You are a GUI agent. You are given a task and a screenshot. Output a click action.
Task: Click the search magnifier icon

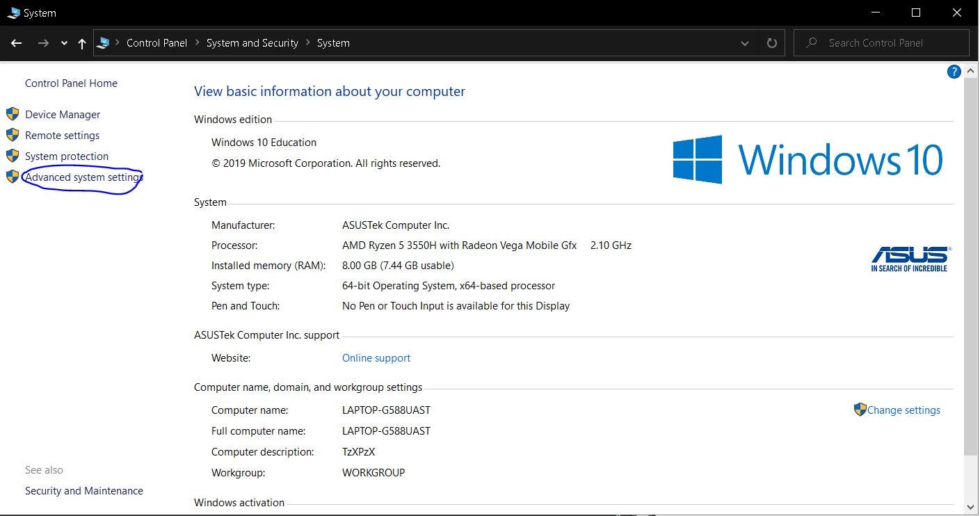pyautogui.click(x=811, y=43)
